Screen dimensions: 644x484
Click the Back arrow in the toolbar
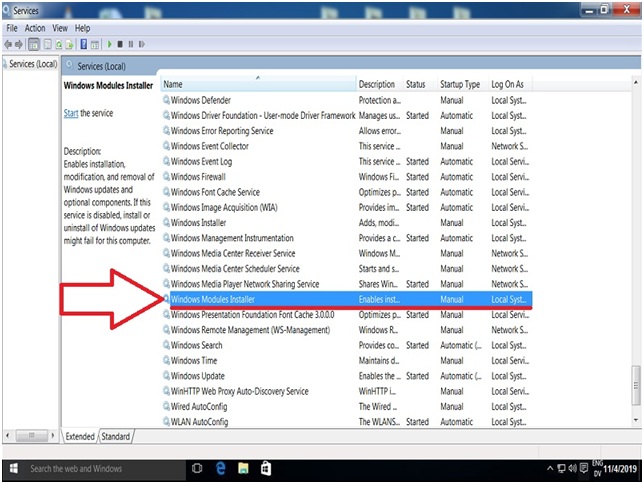pos(7,44)
